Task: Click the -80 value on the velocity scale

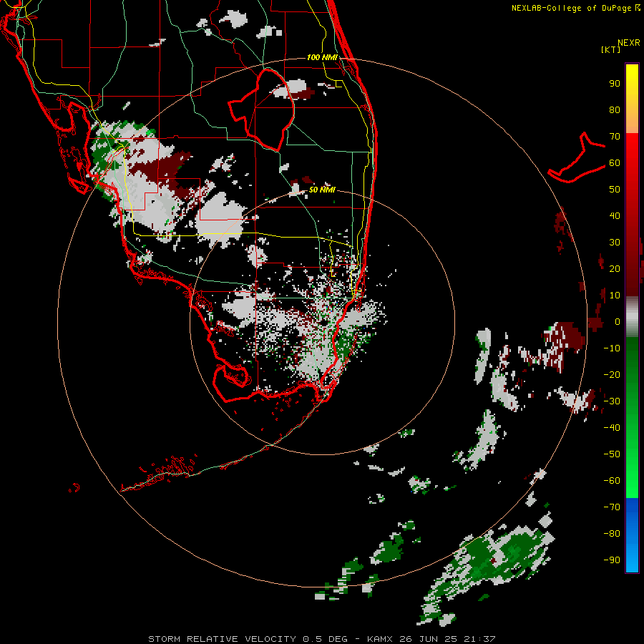Action: pos(612,534)
